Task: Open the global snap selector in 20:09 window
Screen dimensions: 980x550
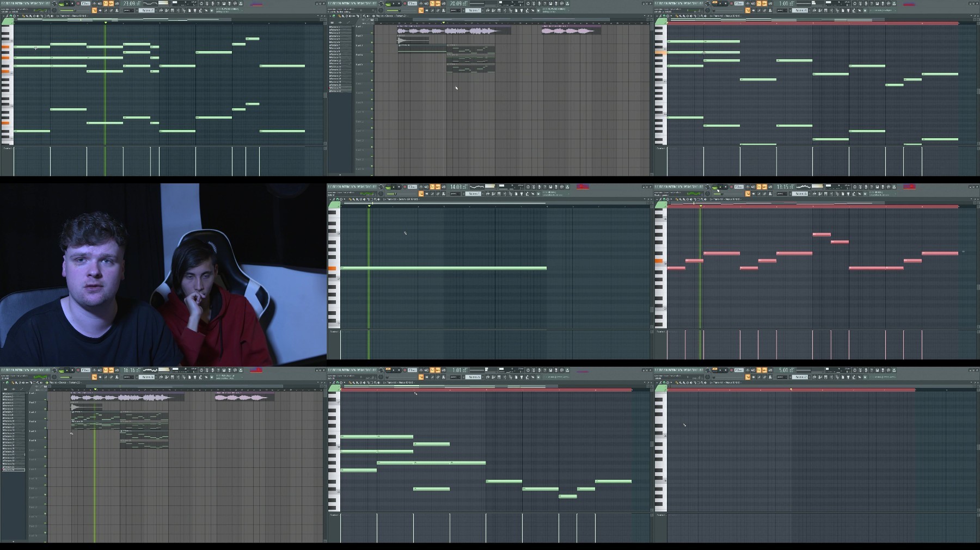Action: coord(455,10)
